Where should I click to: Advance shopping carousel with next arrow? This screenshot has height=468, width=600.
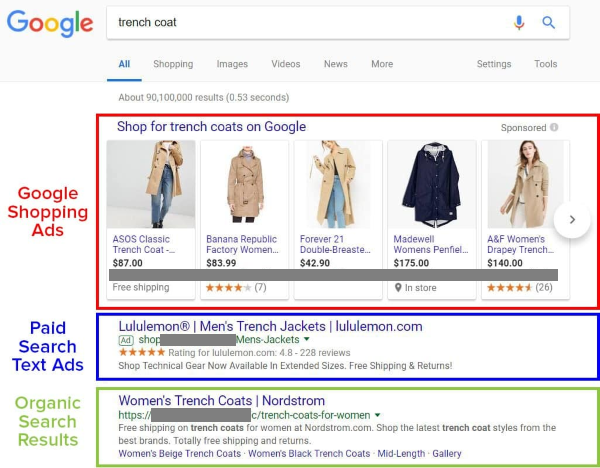coord(572,220)
